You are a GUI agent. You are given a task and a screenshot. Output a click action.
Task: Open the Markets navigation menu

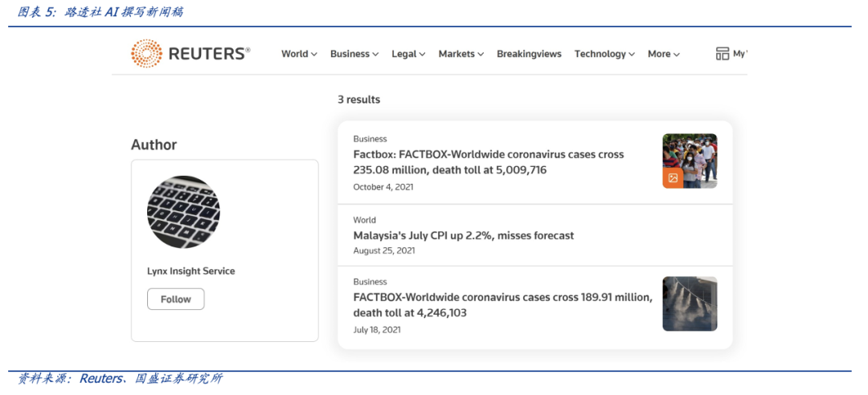461,54
